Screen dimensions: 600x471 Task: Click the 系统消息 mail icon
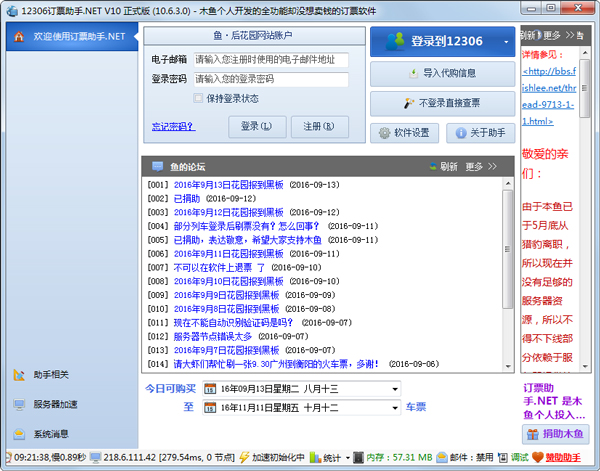click(19, 434)
